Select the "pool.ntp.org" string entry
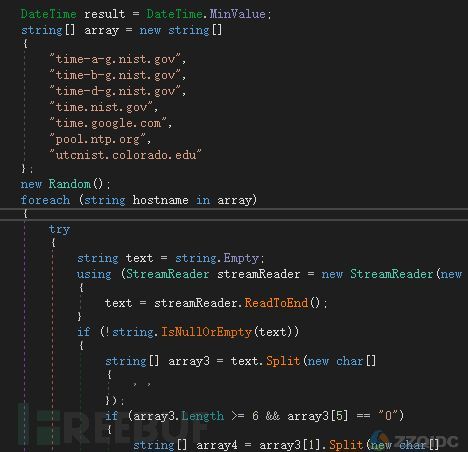 click(98, 139)
